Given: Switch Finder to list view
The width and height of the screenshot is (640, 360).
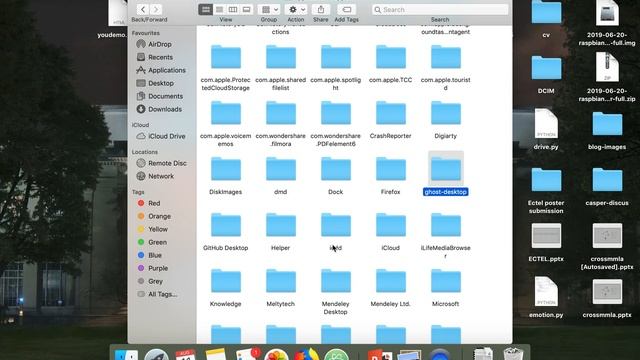Looking at the screenshot, I should (219, 9).
